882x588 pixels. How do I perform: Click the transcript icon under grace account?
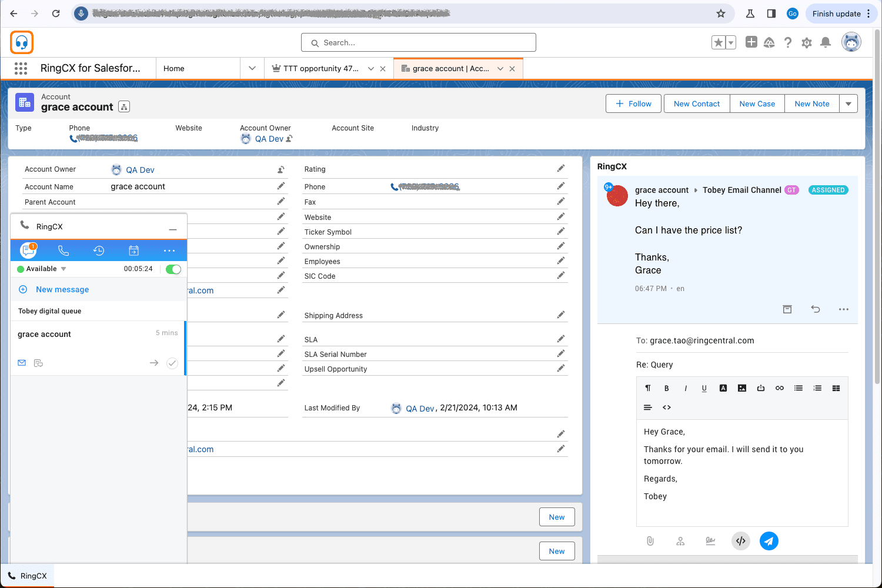[38, 363]
